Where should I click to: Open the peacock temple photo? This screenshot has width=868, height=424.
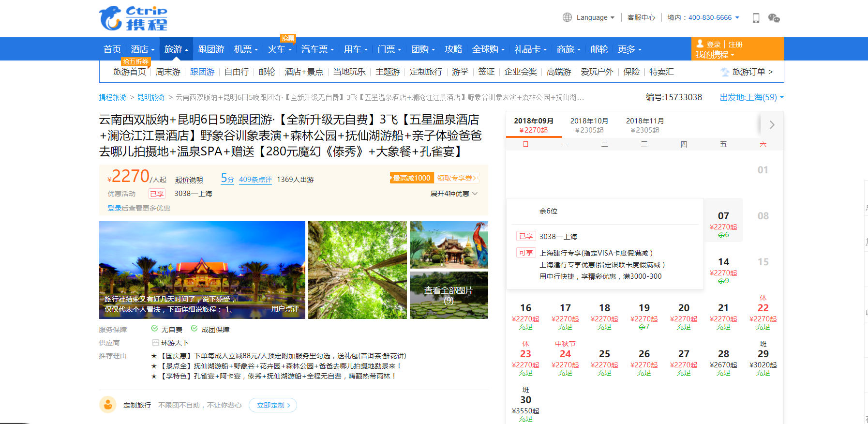(x=449, y=245)
